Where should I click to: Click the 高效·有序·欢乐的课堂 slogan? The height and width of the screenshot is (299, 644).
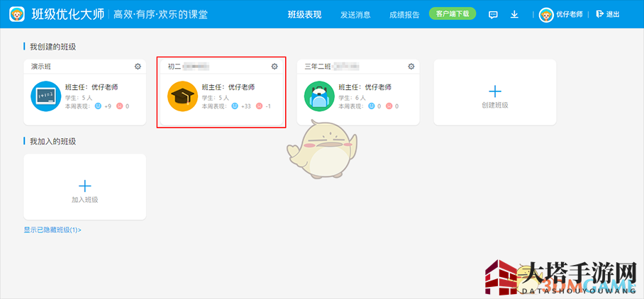coord(160,15)
